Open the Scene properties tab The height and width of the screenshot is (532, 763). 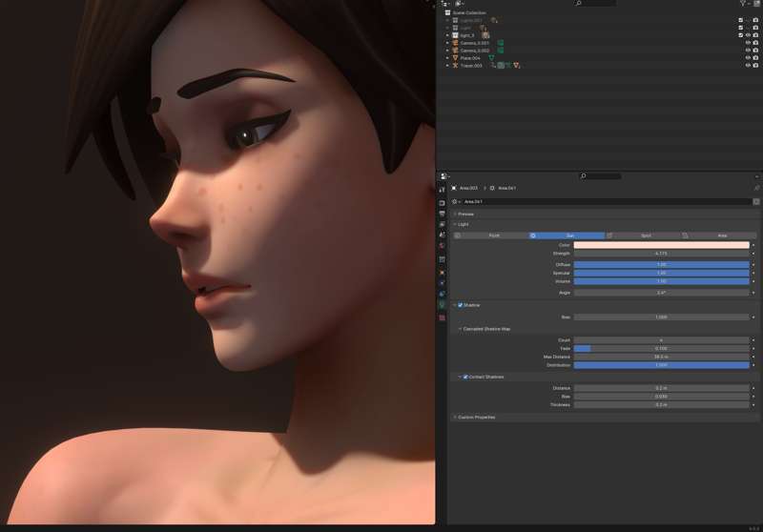[x=442, y=235]
